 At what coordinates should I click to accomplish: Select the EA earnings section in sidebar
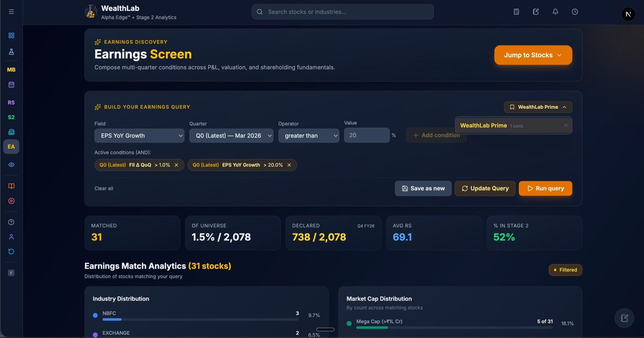[11, 147]
